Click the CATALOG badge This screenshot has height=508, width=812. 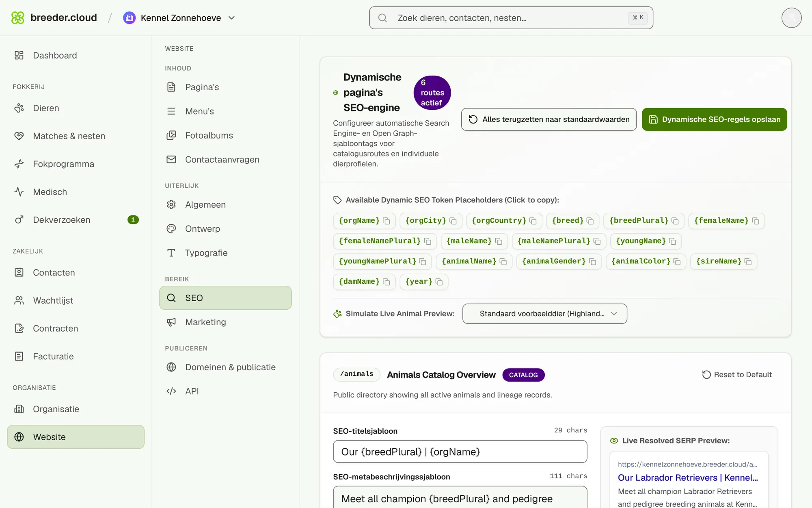pos(523,375)
